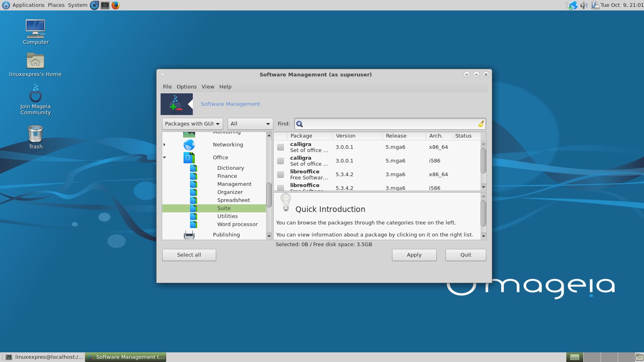Click the lightbulb Quick Introduction icon
This screenshot has height=362, width=644.
(286, 202)
